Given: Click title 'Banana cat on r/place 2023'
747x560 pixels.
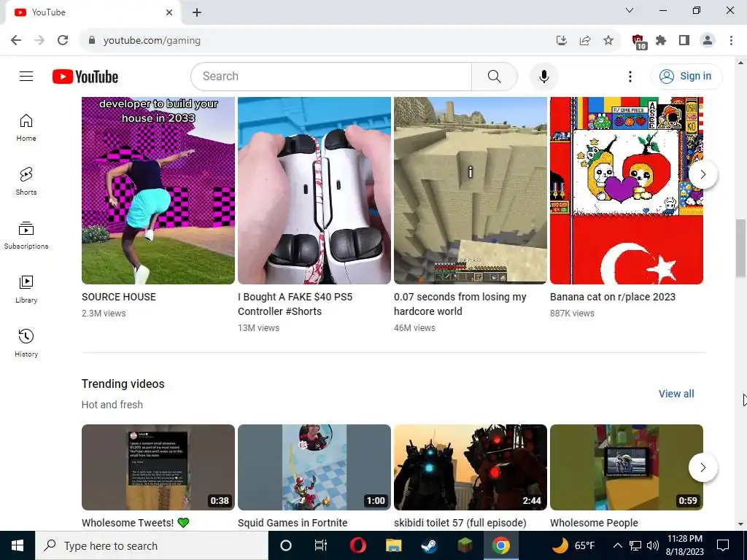Looking at the screenshot, I should (613, 297).
